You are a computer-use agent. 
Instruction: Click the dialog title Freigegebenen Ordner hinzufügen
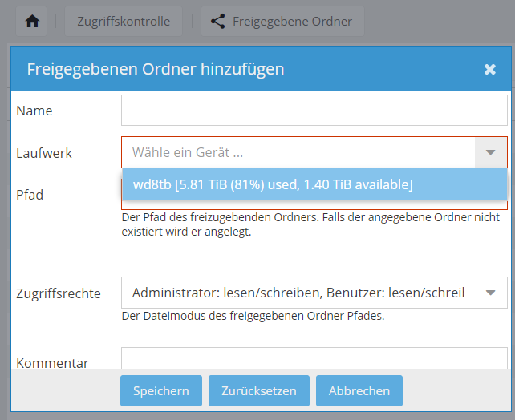click(x=156, y=69)
